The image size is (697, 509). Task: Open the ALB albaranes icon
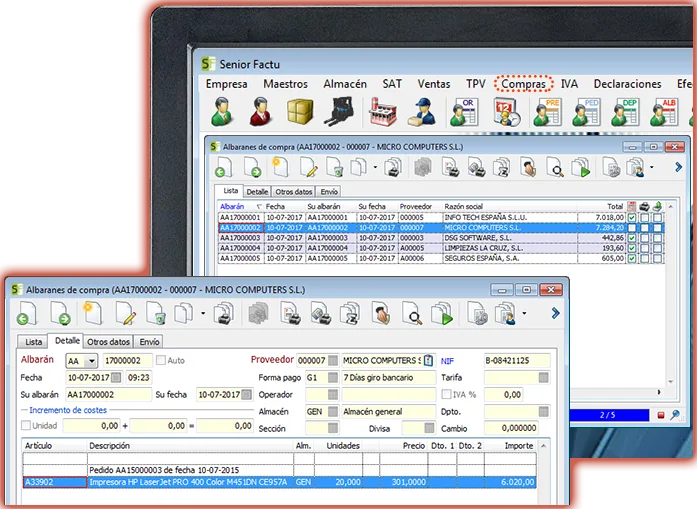(664, 112)
